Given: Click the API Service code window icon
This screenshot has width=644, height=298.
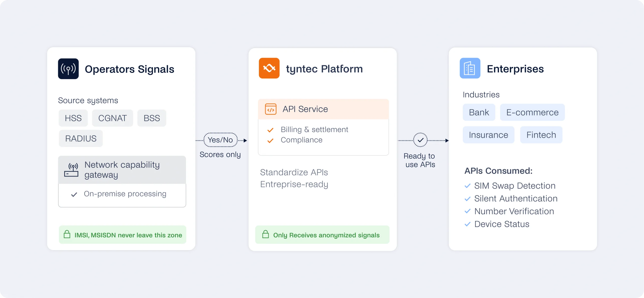Looking at the screenshot, I should [x=271, y=109].
